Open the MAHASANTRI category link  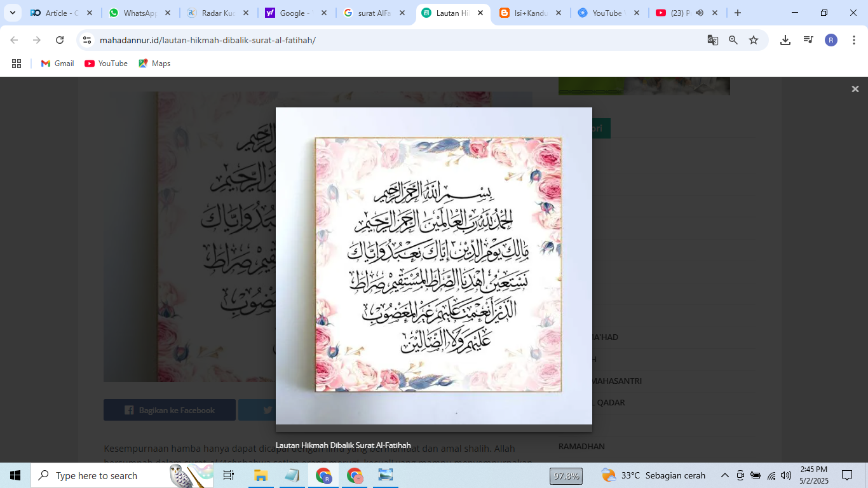pyautogui.click(x=617, y=381)
